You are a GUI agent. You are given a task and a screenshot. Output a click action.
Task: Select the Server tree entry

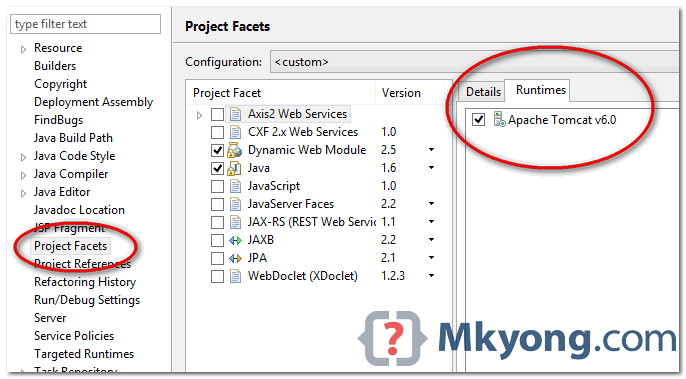(x=50, y=318)
